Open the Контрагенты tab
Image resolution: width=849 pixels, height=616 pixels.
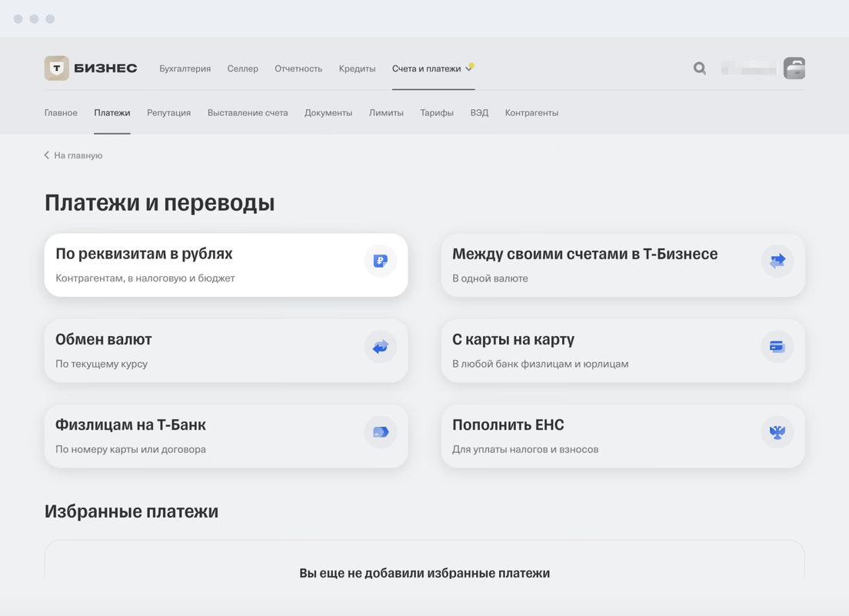point(531,113)
